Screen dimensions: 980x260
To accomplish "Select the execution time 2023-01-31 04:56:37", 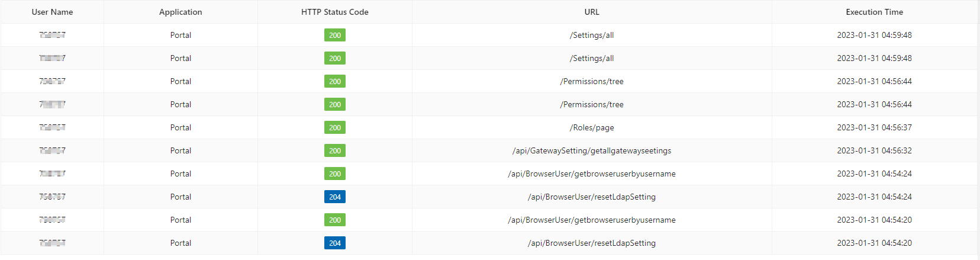I will tap(874, 127).
